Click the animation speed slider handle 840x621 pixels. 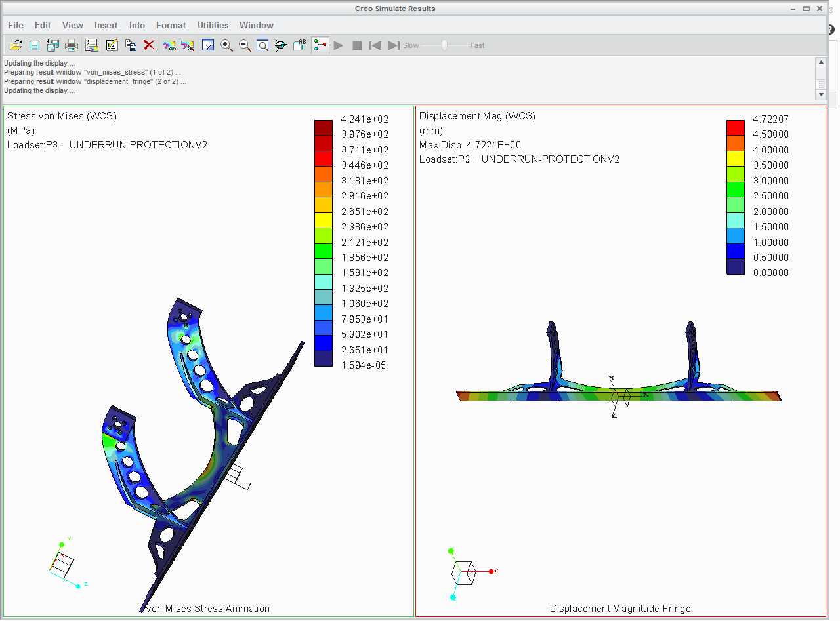pos(445,45)
